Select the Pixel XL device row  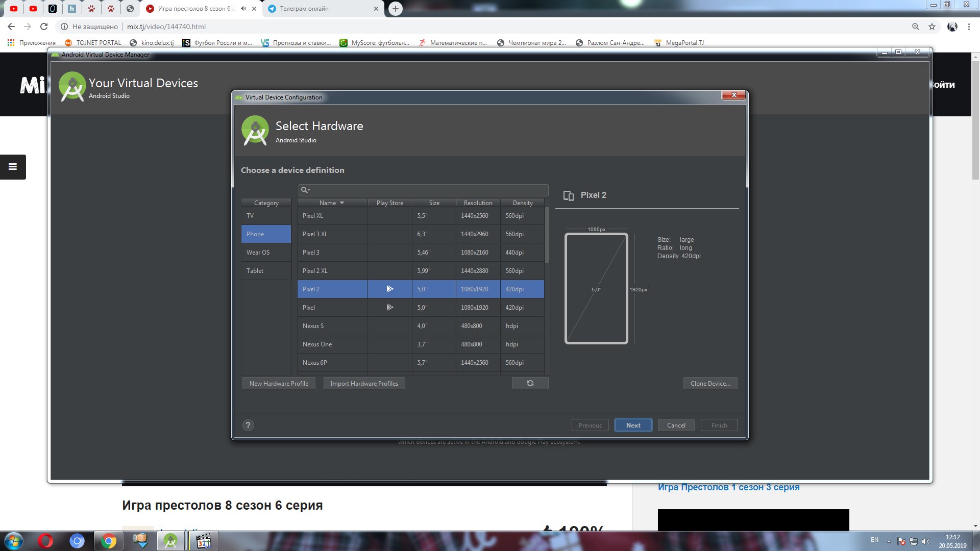pyautogui.click(x=421, y=216)
